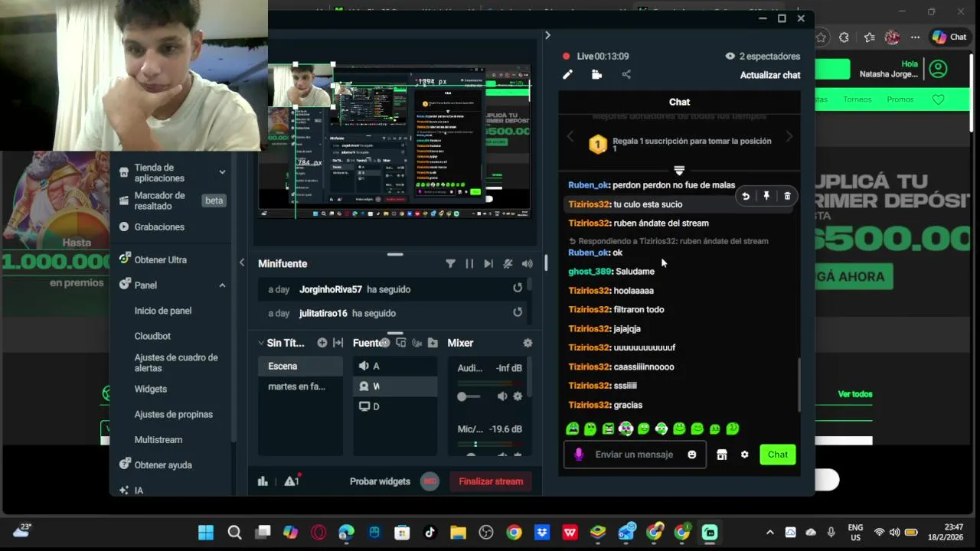Reply to Tizirios32 message with arrow icon
This screenshot has width=980, height=551.
click(746, 196)
